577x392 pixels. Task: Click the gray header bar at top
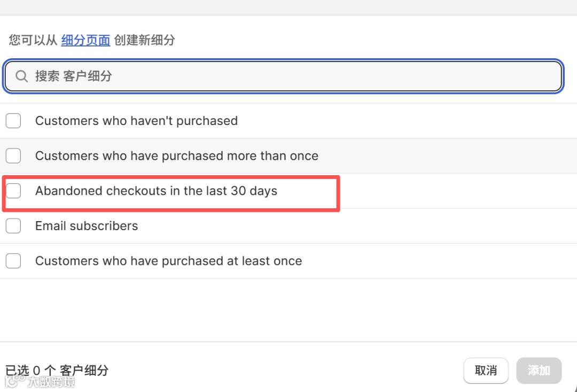click(288, 7)
